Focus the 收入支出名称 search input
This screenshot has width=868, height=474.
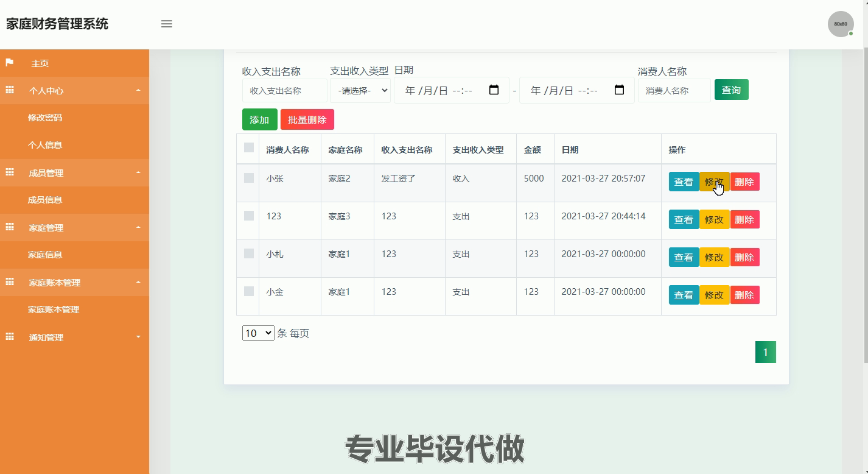click(285, 91)
